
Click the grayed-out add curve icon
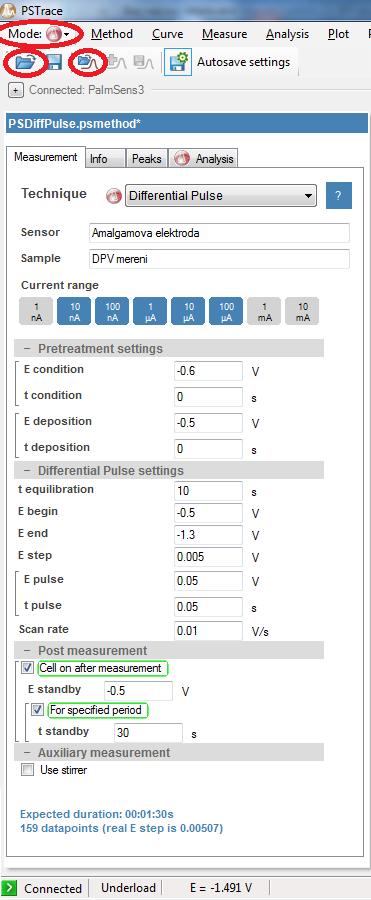pyautogui.click(x=117, y=62)
